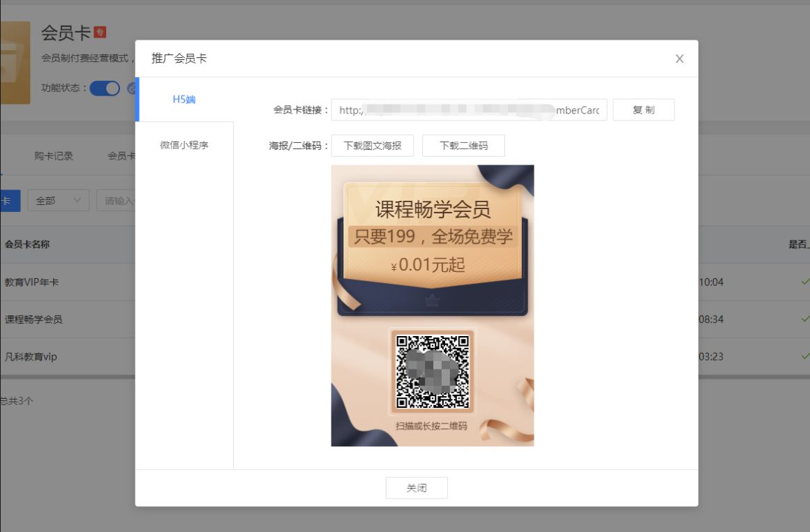Screen dimensions: 810x532
Task: Toggle the 功能状态 switch on the background page
Action: pyautogui.click(x=105, y=89)
